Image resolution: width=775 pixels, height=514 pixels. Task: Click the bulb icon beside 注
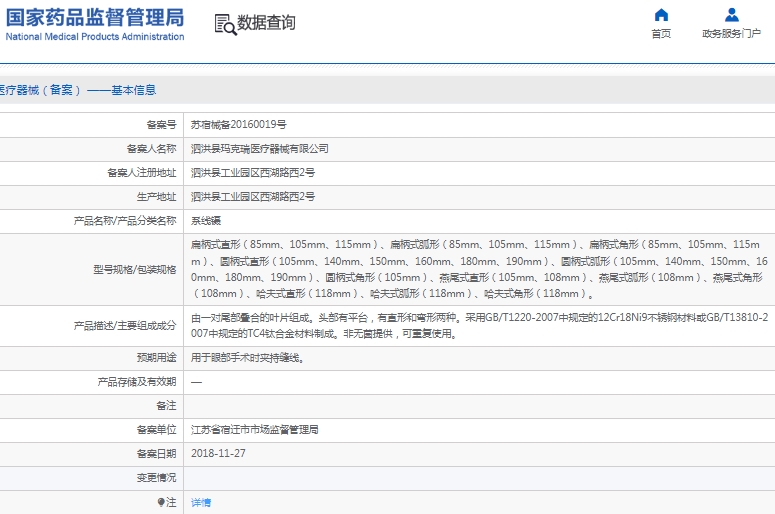(x=161, y=502)
